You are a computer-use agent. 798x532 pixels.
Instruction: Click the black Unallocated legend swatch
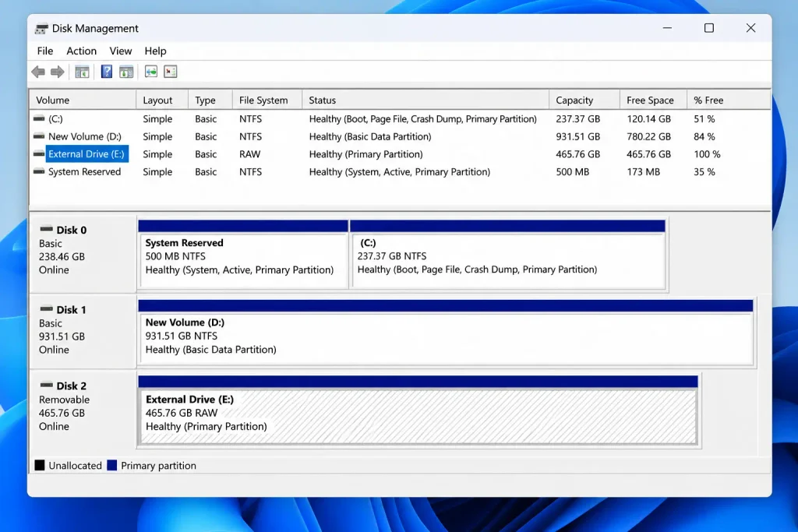(x=40, y=465)
